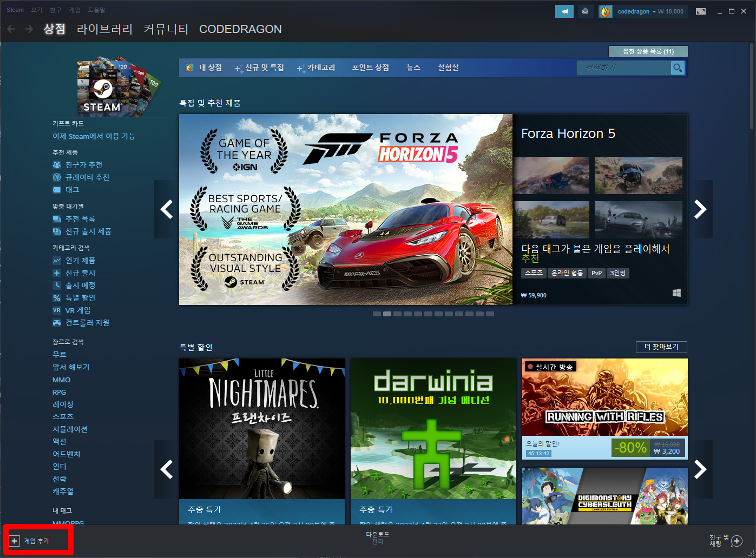756x558 pixels.
Task: Click the curator recommendation icon
Action: pyautogui.click(x=57, y=177)
